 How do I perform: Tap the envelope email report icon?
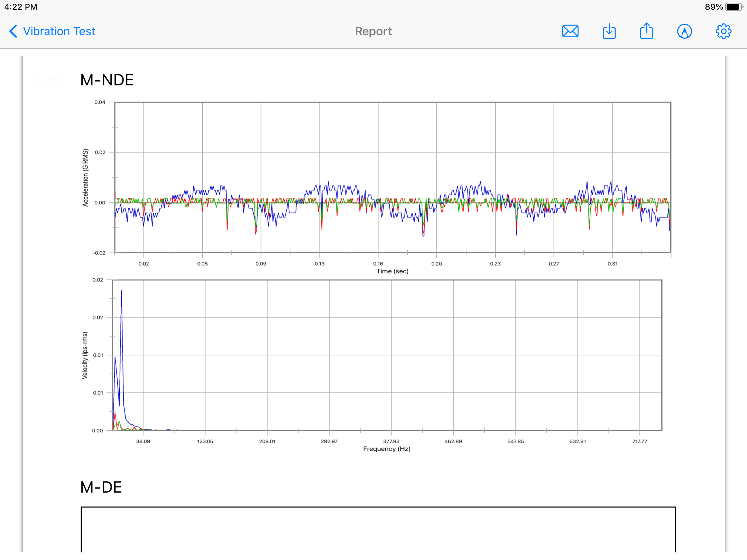570,31
